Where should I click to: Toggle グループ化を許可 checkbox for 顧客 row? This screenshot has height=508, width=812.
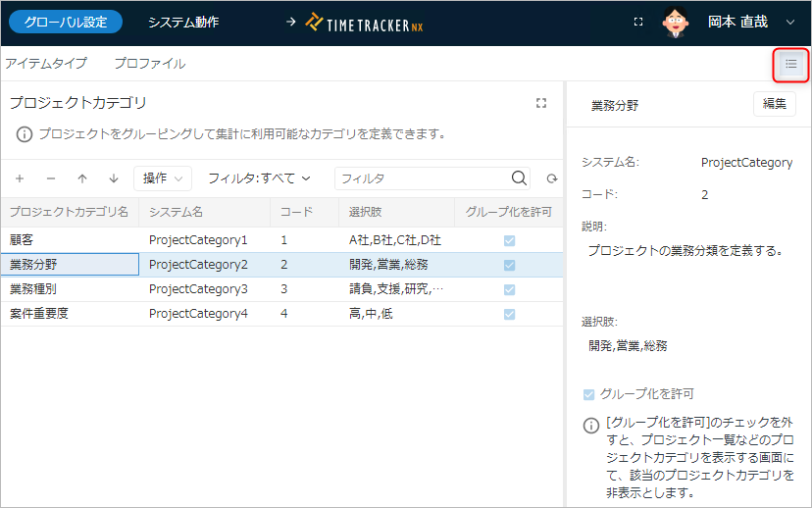[x=509, y=240]
